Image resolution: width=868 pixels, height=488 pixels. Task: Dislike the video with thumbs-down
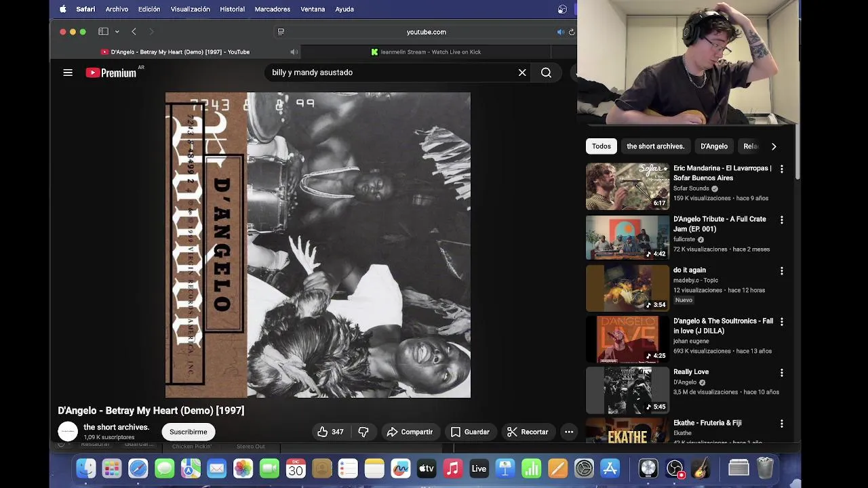pyautogui.click(x=363, y=432)
